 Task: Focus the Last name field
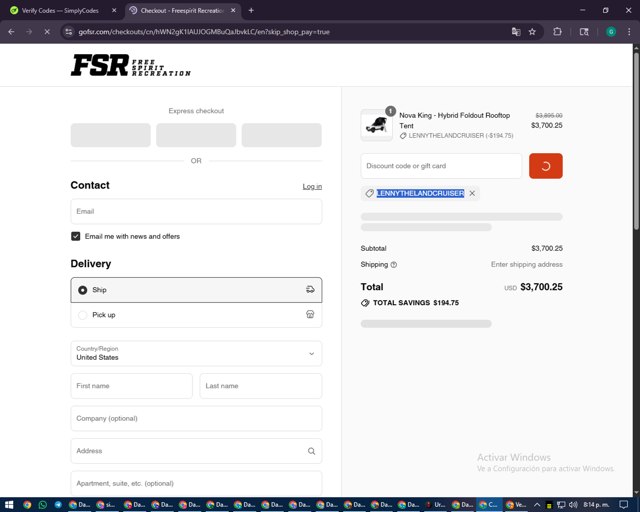click(x=261, y=386)
